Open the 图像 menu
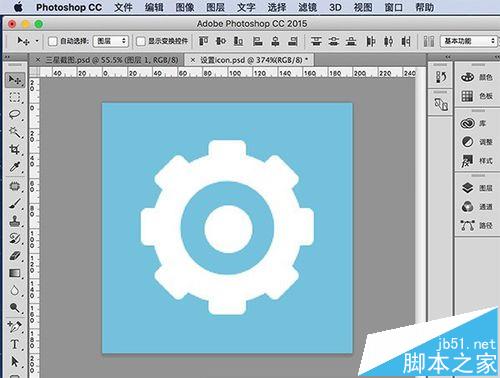Viewport: 500px width, 378px height. pyautogui.click(x=185, y=7)
